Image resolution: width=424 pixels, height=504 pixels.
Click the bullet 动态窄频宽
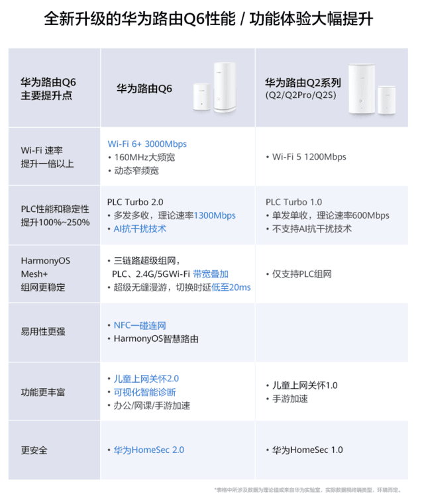pyautogui.click(x=133, y=170)
